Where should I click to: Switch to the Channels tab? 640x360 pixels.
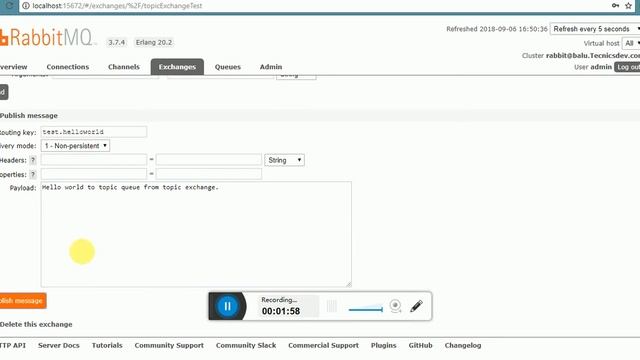point(124,67)
